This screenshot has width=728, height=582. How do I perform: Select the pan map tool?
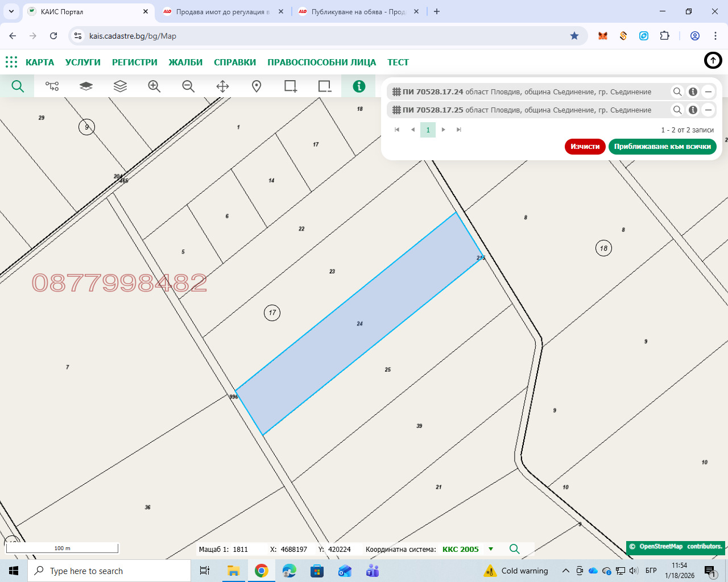222,86
